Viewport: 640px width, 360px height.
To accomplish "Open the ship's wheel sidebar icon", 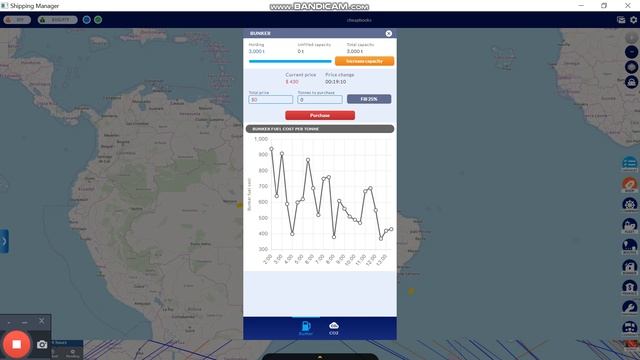I will 629,204.
